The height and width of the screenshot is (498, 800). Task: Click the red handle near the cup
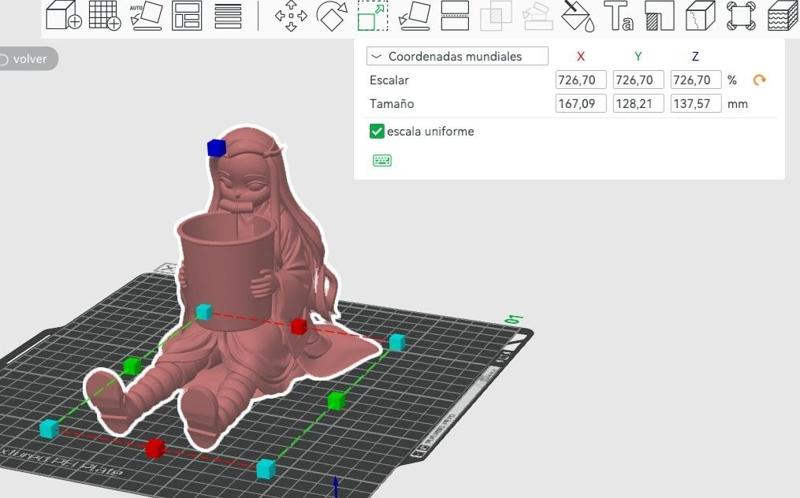pos(298,327)
